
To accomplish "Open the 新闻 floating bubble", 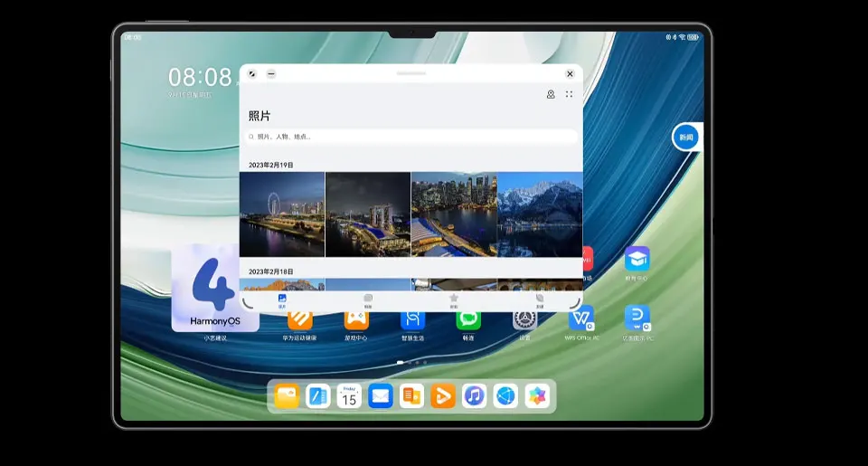I will 686,137.
